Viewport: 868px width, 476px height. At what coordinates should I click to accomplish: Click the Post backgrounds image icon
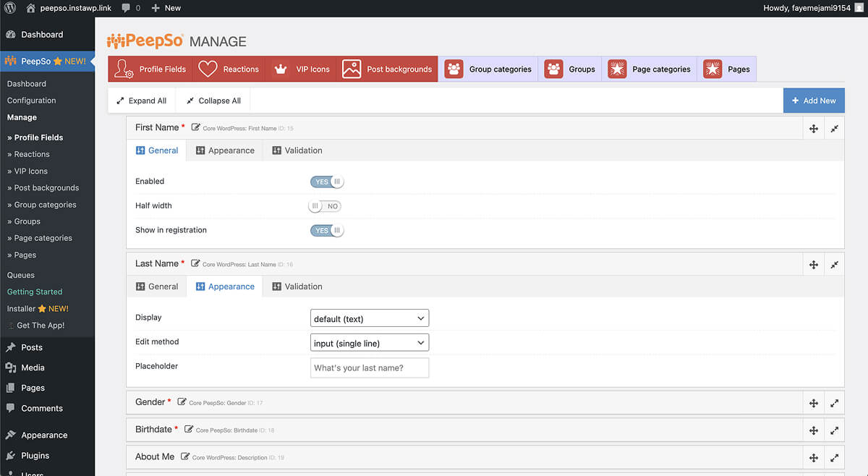pyautogui.click(x=352, y=69)
